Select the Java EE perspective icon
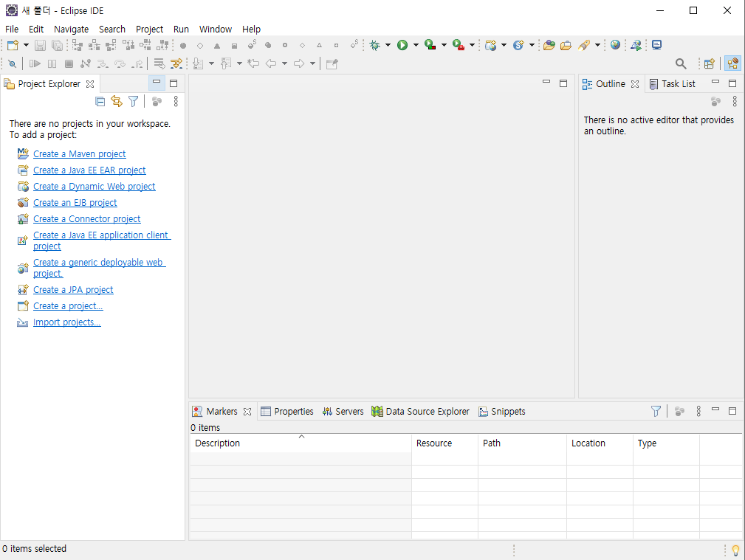 click(x=732, y=63)
